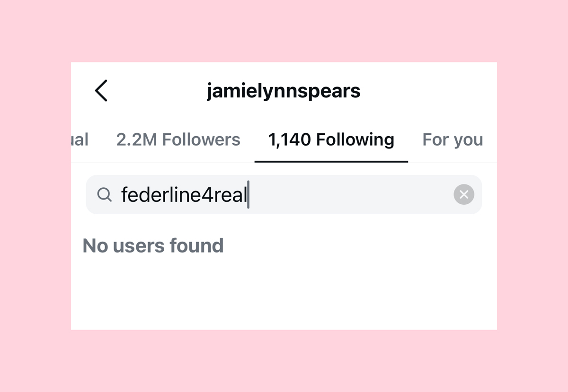Select the magnifying glass search icon
Viewport: 568px width, 392px height.
105,194
